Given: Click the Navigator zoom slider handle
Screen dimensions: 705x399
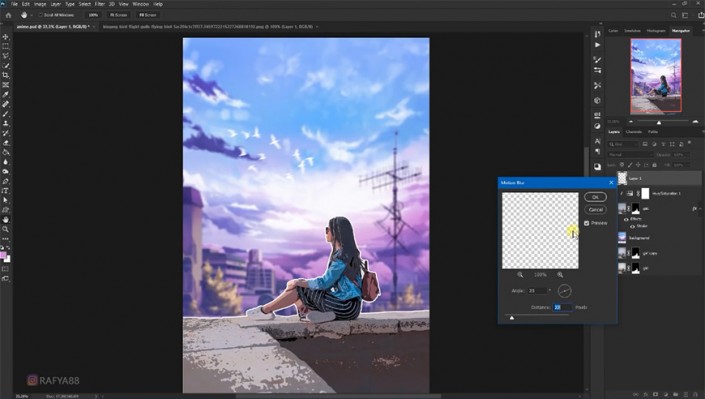Looking at the screenshot, I should [x=659, y=122].
